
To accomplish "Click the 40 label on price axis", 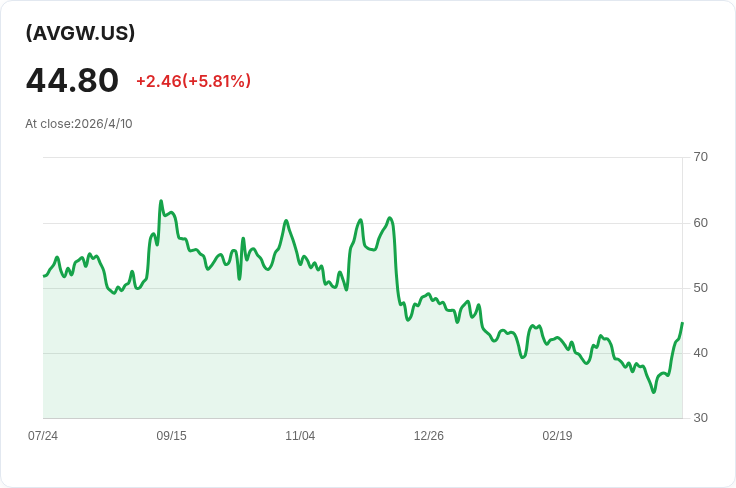I will pos(700,353).
